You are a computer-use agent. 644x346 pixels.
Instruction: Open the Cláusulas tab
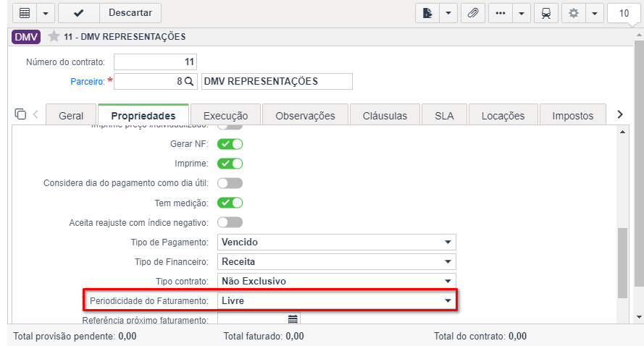point(385,116)
